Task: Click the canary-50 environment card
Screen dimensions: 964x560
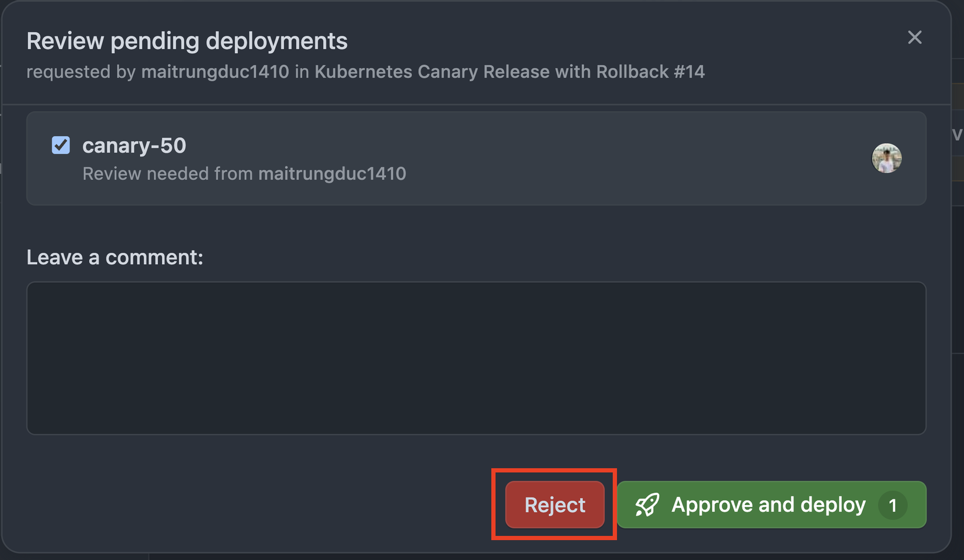Action: pos(476,158)
